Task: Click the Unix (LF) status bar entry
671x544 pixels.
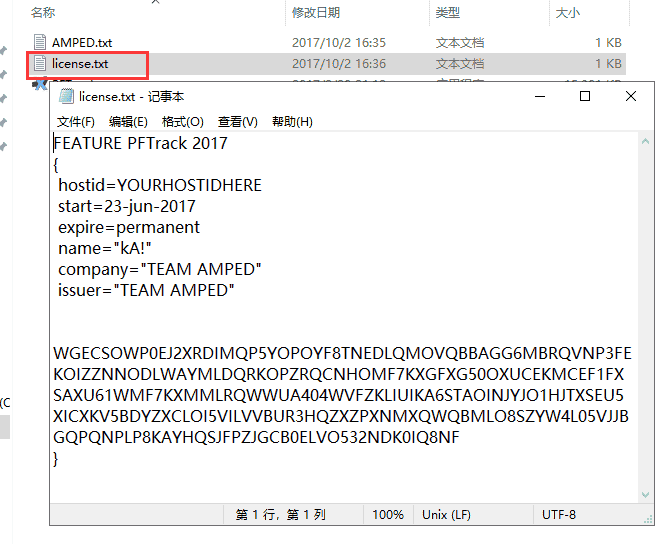Action: [x=446, y=514]
